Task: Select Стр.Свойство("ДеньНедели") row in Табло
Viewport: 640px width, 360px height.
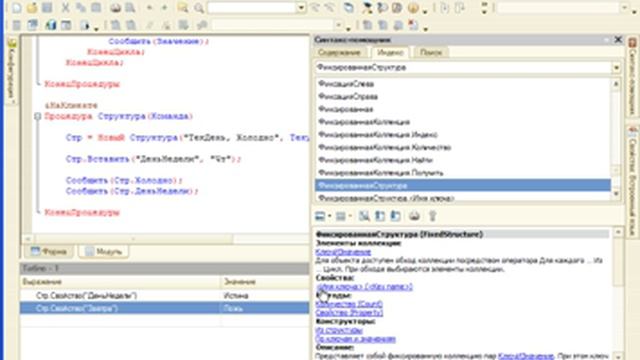Action: [x=164, y=296]
